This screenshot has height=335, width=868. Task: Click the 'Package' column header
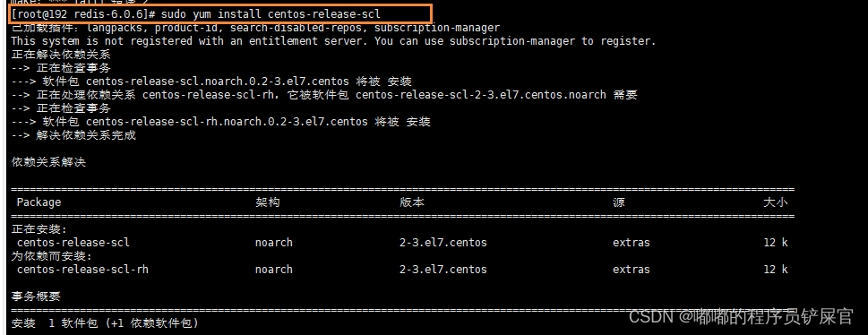pyautogui.click(x=39, y=202)
